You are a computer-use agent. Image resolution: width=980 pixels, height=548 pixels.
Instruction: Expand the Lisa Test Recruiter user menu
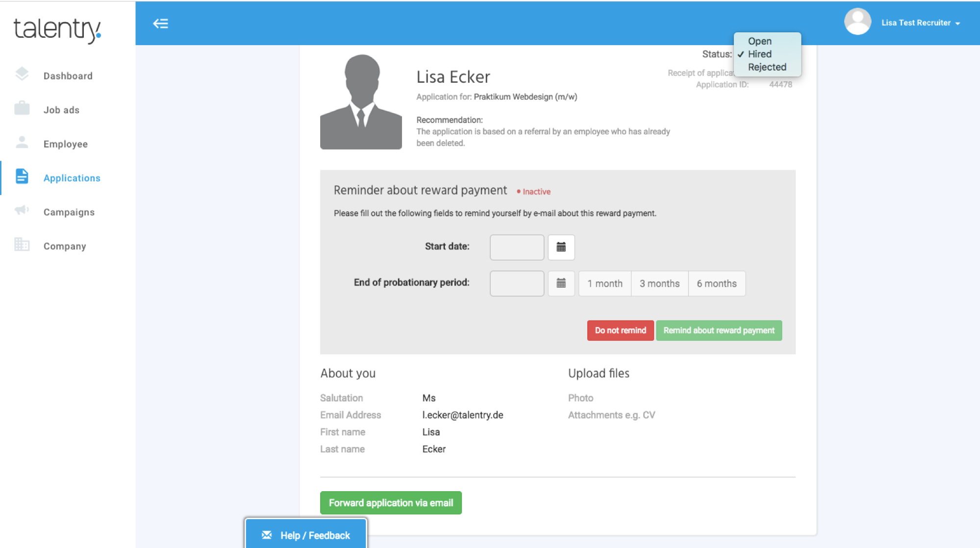coord(920,23)
